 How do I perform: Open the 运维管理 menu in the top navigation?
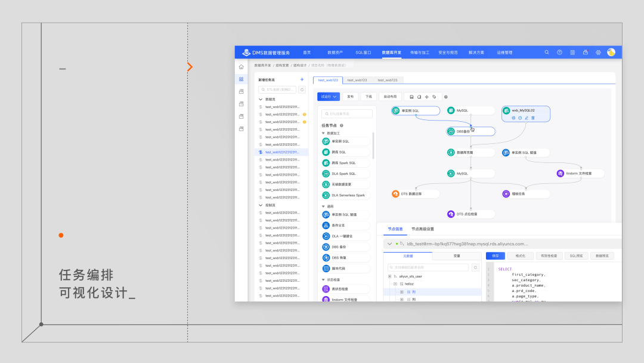point(504,53)
